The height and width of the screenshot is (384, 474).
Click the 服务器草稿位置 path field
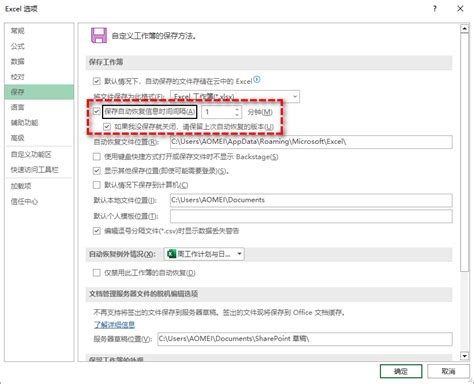pyautogui.click(x=305, y=339)
